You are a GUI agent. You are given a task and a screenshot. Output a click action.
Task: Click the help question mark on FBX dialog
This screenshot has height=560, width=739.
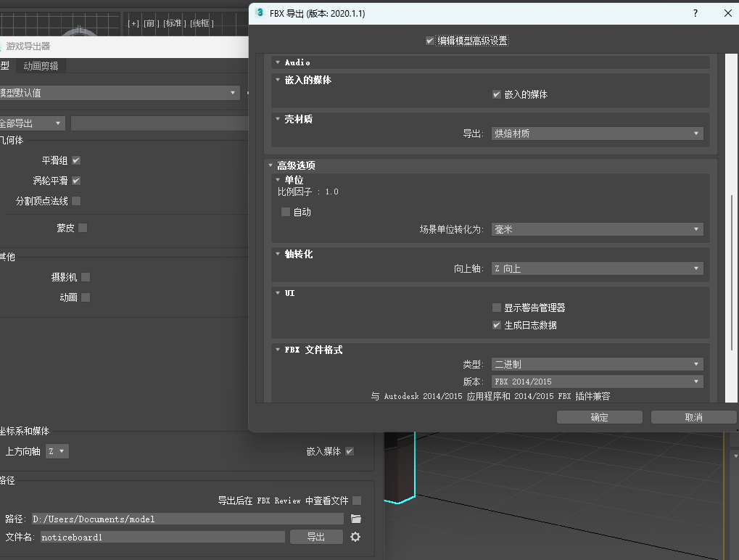click(x=694, y=13)
